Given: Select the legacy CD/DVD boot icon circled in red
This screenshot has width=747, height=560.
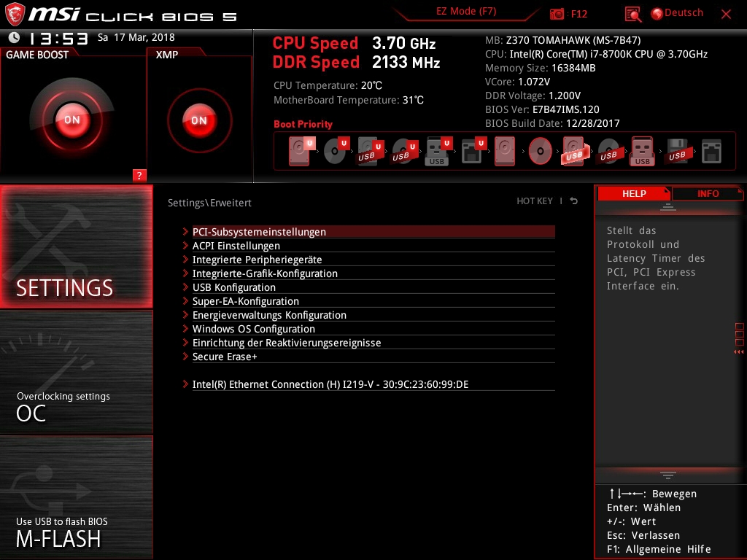Looking at the screenshot, I should pos(541,151).
